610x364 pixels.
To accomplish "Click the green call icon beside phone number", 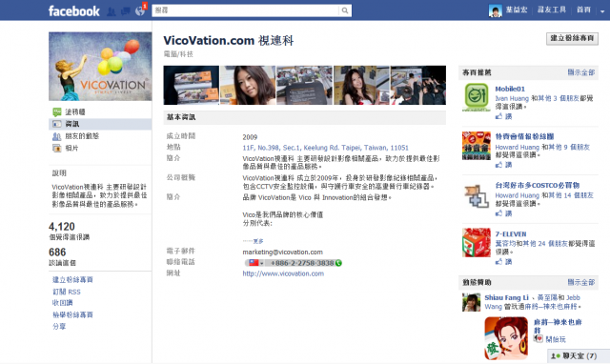I will 338,263.
